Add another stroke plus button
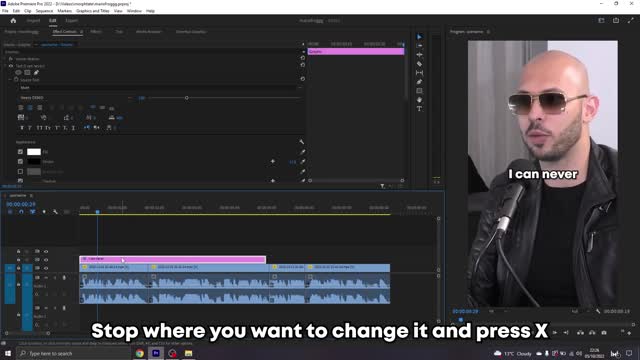 coord(273,162)
